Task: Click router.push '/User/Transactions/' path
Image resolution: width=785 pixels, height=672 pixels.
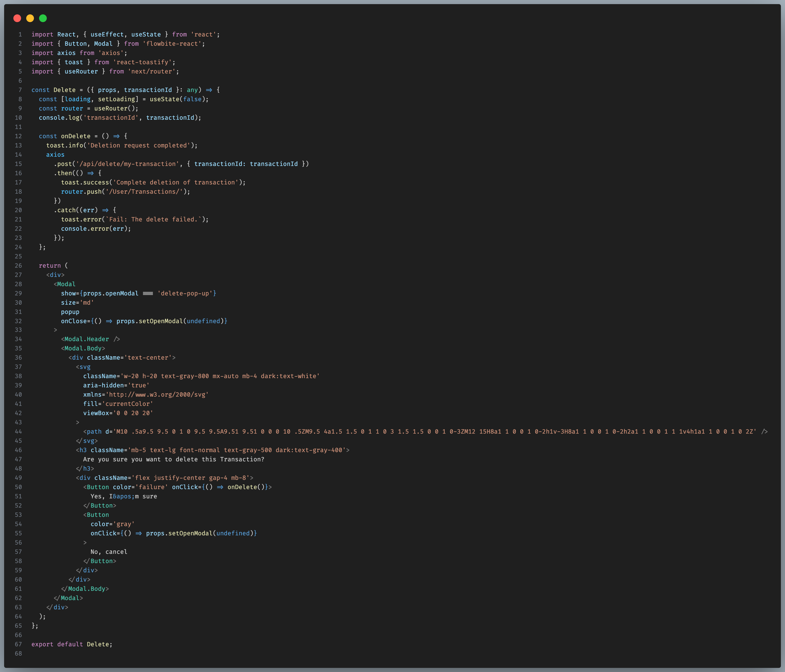Action: click(x=144, y=192)
